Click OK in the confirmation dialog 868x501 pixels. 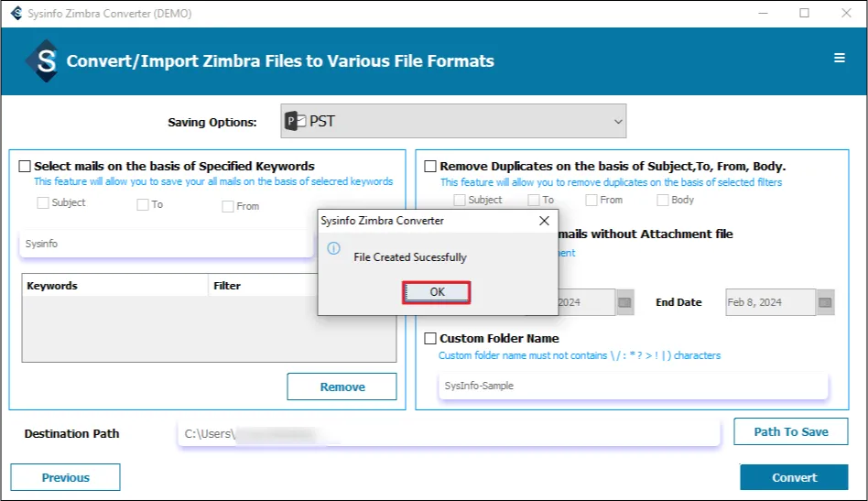pyautogui.click(x=437, y=292)
